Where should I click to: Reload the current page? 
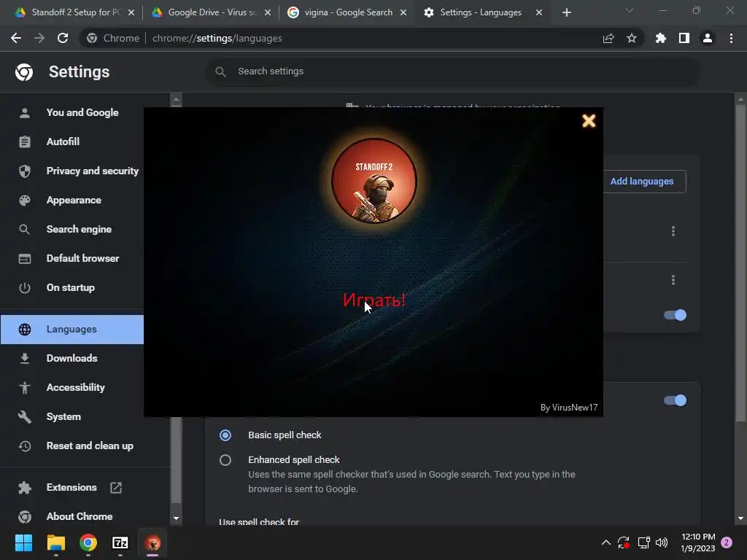pos(63,38)
